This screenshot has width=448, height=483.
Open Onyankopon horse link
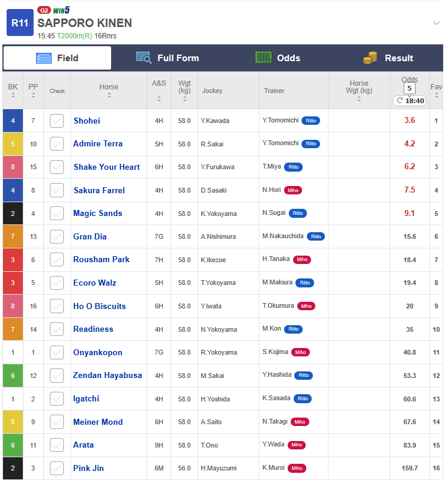[x=97, y=352]
